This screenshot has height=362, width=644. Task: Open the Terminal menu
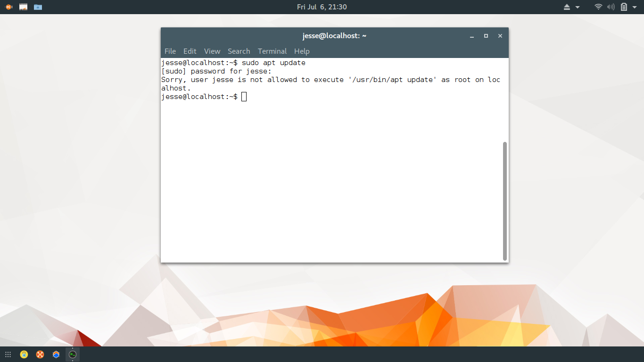[272, 51]
